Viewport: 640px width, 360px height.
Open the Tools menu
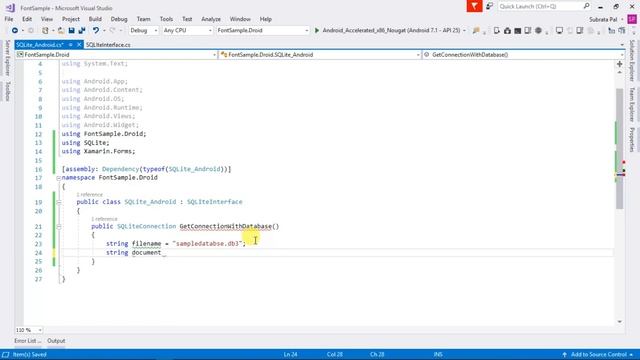pyautogui.click(x=166, y=19)
